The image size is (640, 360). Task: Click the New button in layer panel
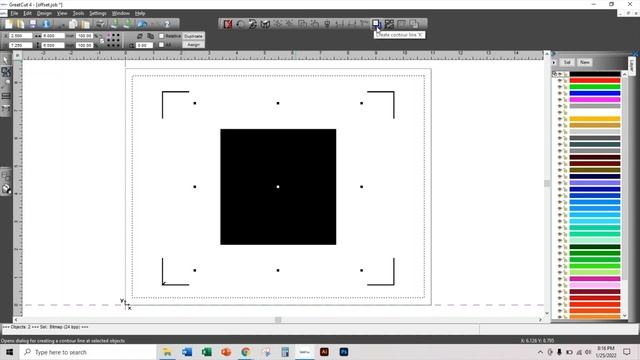584,62
